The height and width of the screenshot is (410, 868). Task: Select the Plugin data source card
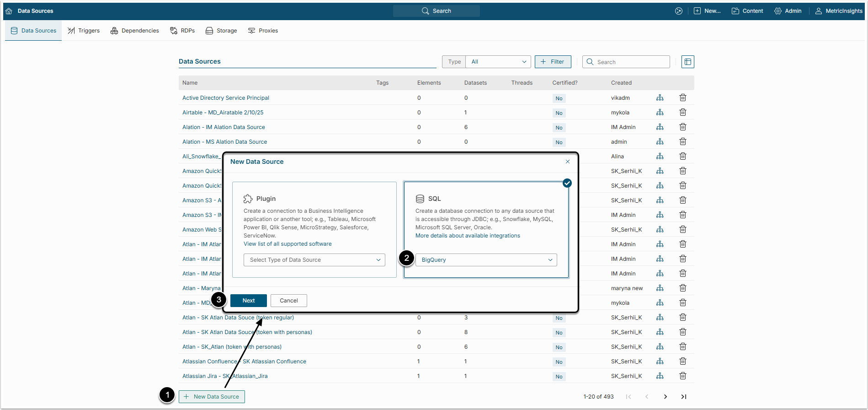click(314, 215)
